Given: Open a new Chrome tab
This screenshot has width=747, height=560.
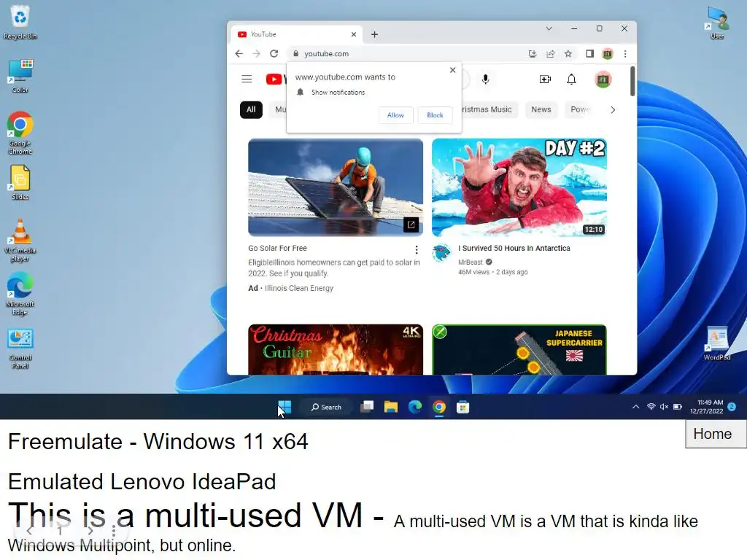Looking at the screenshot, I should pos(374,34).
